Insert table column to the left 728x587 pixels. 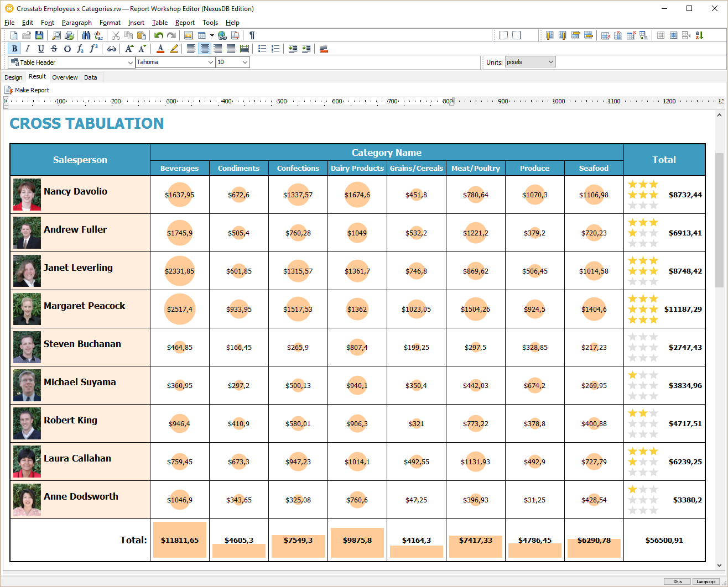click(549, 35)
